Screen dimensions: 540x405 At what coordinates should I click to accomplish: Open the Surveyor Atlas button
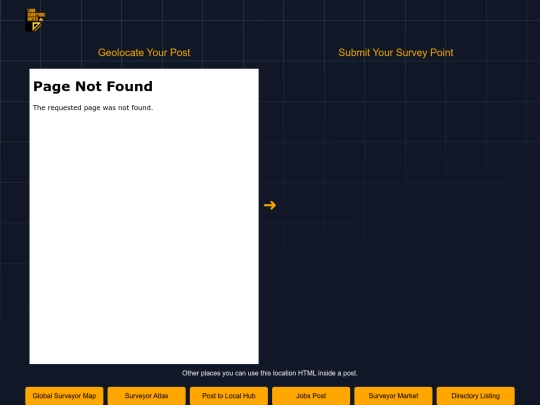(146, 396)
